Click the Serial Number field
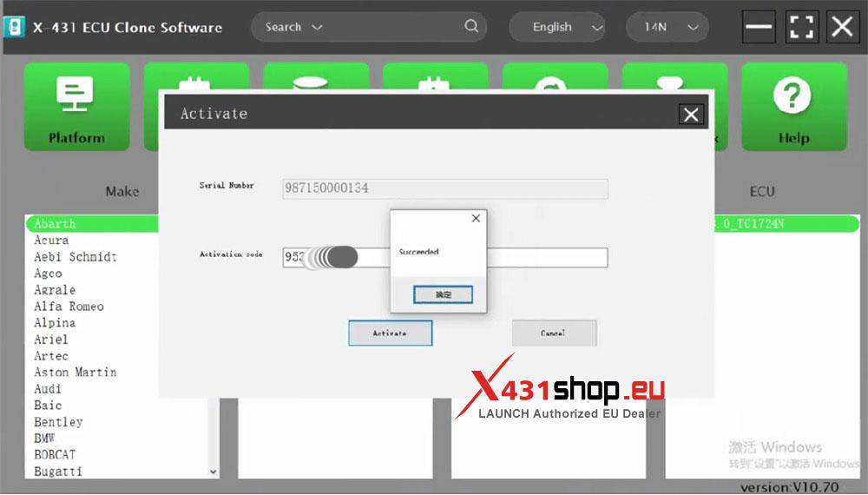 pos(445,188)
